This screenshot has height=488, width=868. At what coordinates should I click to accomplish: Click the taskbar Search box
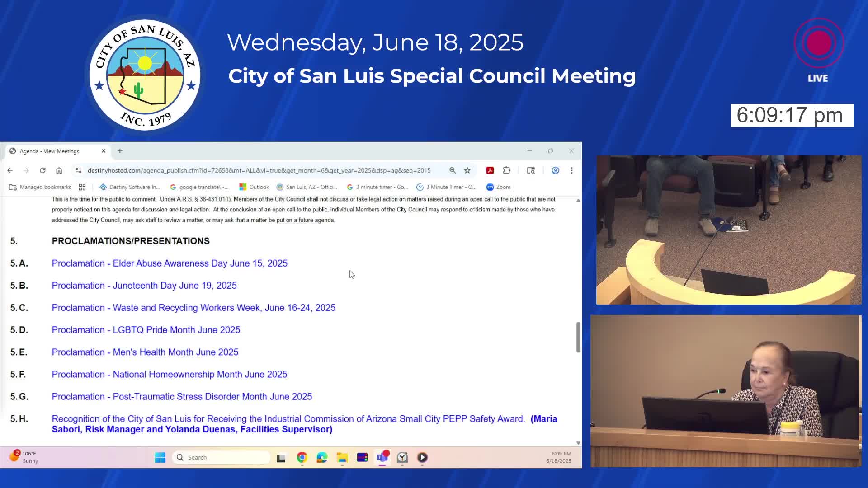click(221, 457)
